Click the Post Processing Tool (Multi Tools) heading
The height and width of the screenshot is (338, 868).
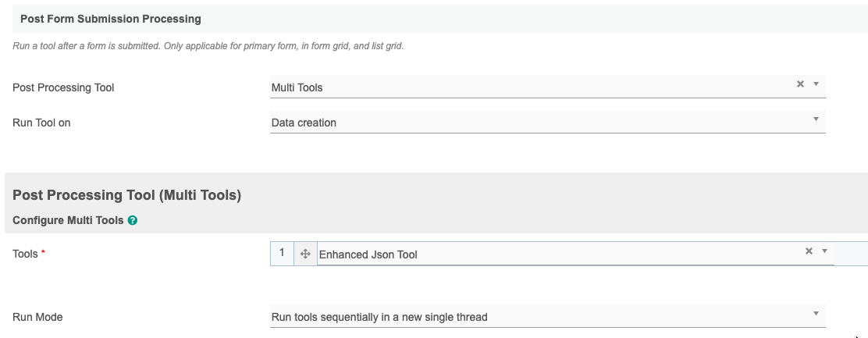click(126, 195)
